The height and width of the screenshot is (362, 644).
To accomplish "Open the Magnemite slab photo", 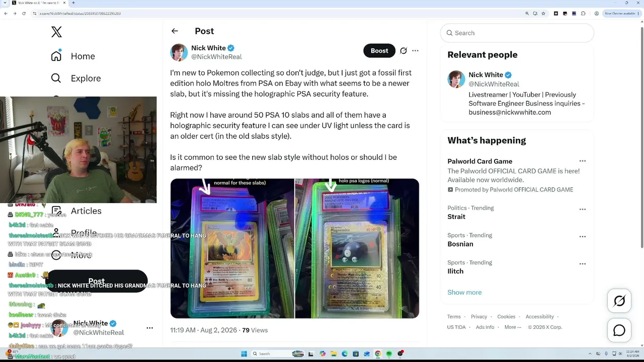I will (357, 248).
